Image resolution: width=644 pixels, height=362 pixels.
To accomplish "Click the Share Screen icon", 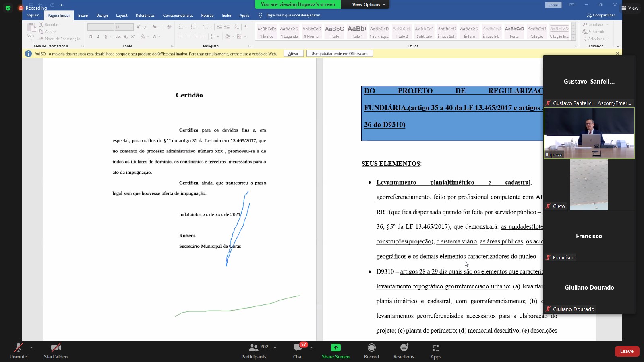I will click(x=335, y=348).
